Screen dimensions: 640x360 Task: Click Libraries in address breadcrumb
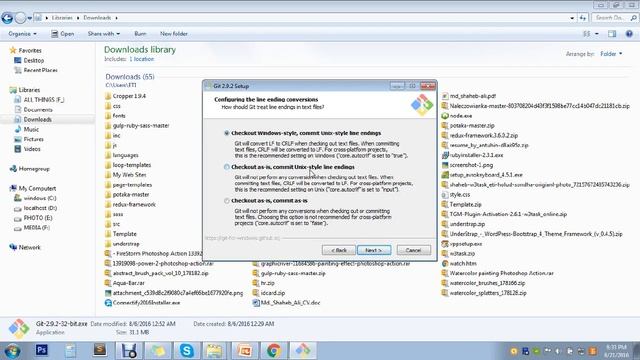[62, 18]
